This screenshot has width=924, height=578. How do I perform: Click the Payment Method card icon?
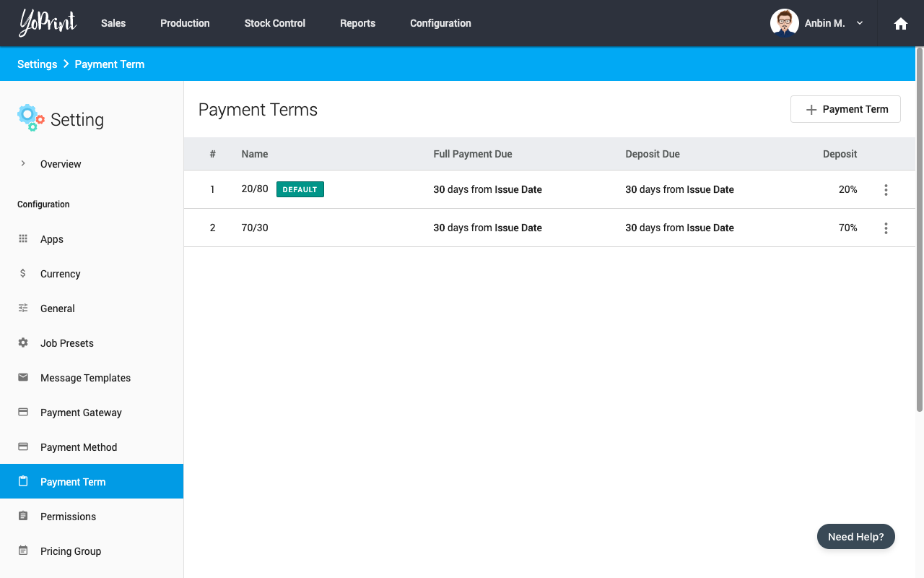tap(23, 447)
